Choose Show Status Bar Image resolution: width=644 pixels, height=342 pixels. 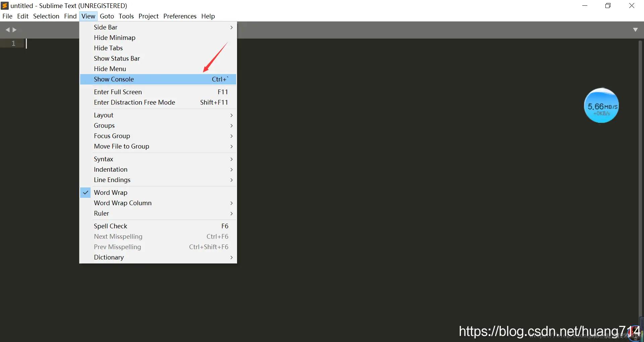click(158, 58)
